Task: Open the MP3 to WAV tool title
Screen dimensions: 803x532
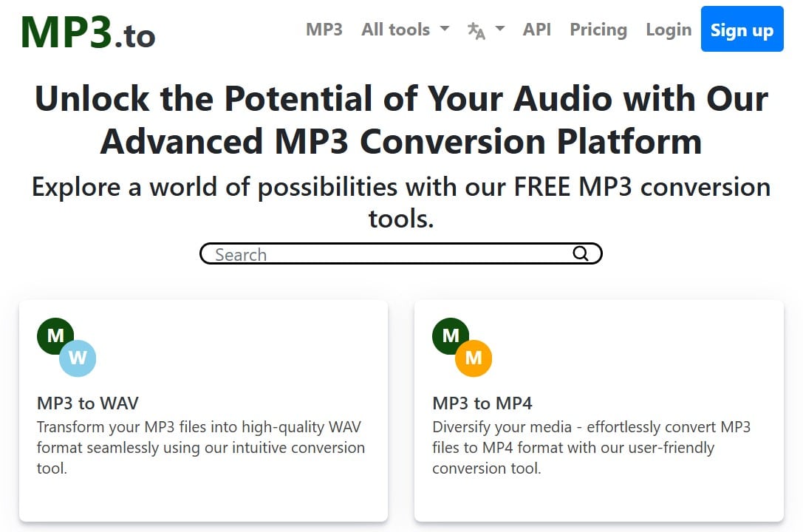Action: pos(88,403)
